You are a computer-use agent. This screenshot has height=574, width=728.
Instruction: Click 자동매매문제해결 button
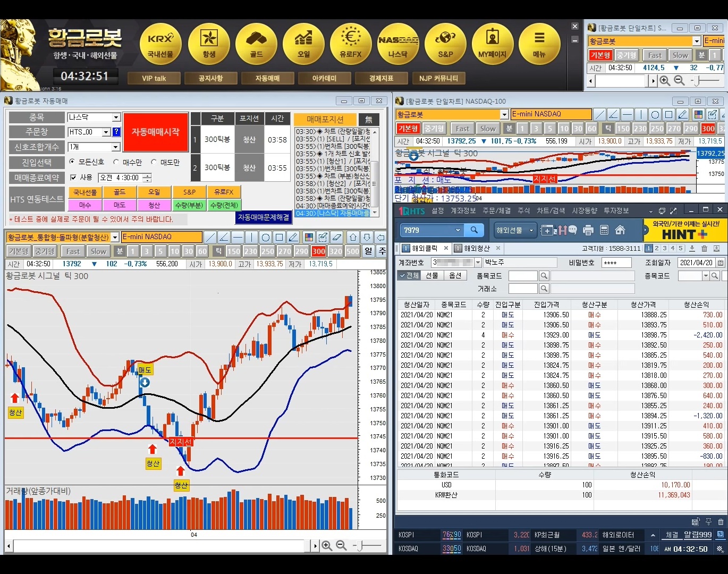[x=264, y=217]
